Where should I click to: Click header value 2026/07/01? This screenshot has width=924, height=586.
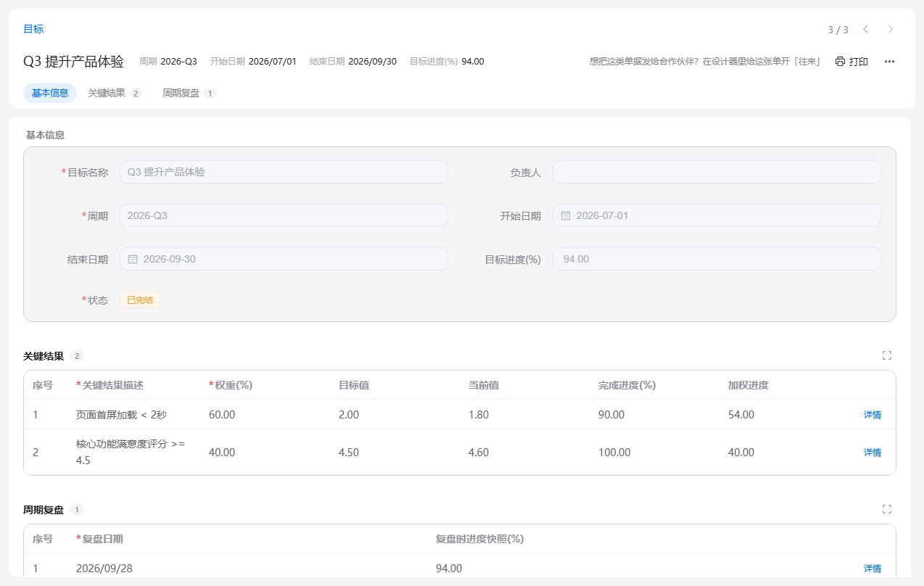coord(273,62)
